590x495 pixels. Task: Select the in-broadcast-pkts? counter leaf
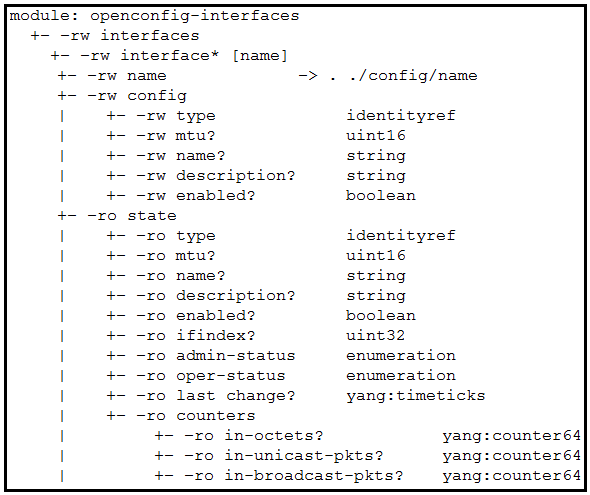(279, 476)
